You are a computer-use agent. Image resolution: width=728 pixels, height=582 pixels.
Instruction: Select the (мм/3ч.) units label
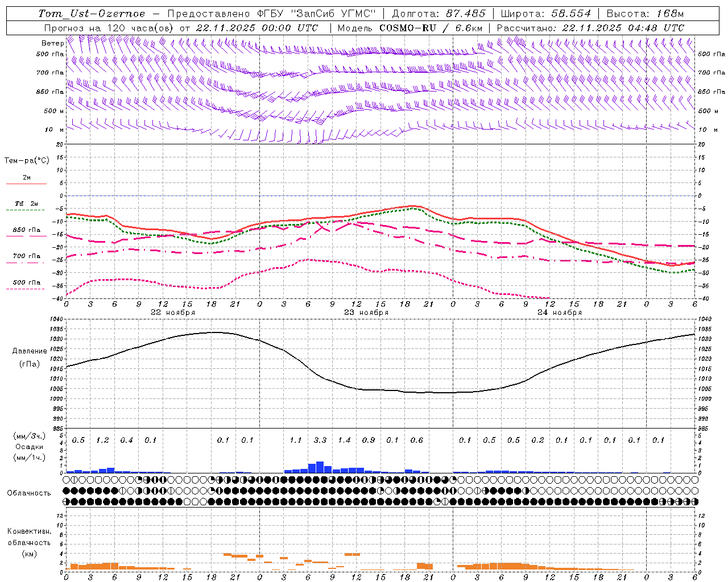point(28,436)
